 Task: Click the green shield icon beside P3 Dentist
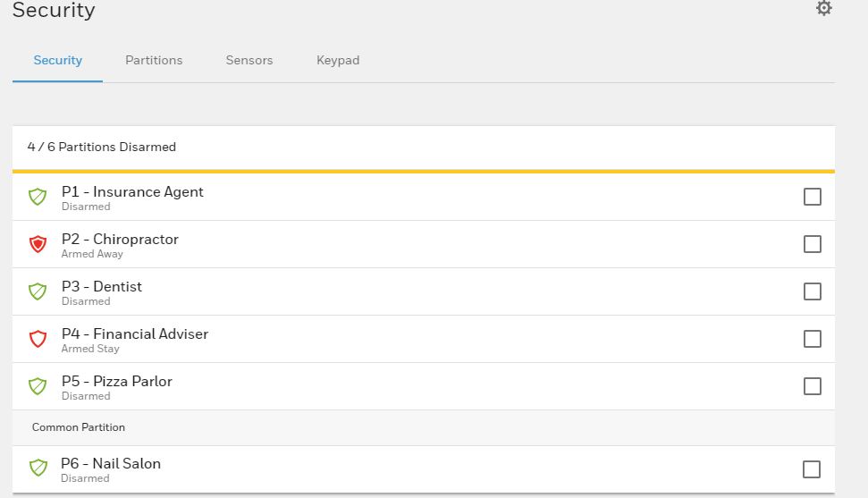tap(38, 291)
